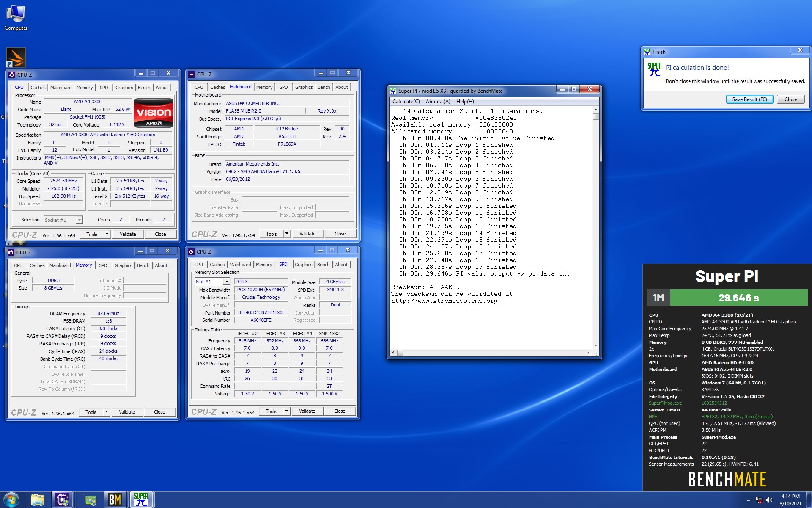This screenshot has width=812, height=508.
Task: Click the xtremesystems.org URL text
Action: 447,301
